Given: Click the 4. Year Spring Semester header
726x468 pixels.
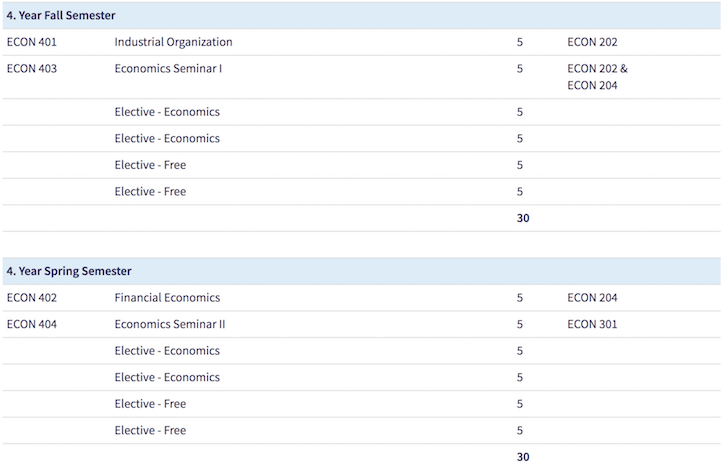Looking at the screenshot, I should [69, 271].
